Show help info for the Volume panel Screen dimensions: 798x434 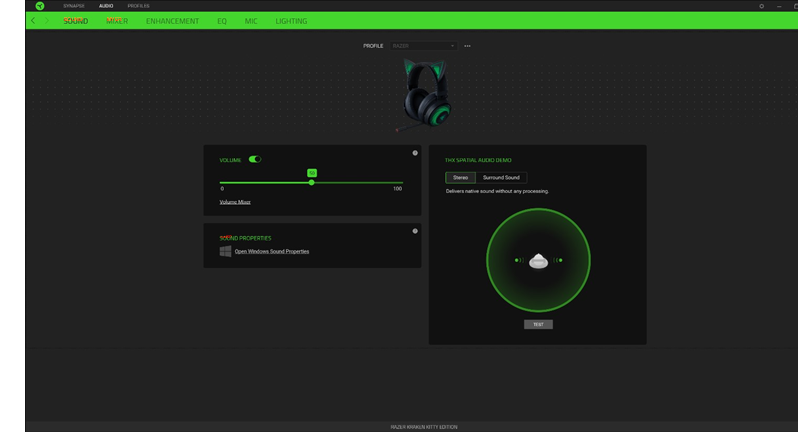click(415, 153)
